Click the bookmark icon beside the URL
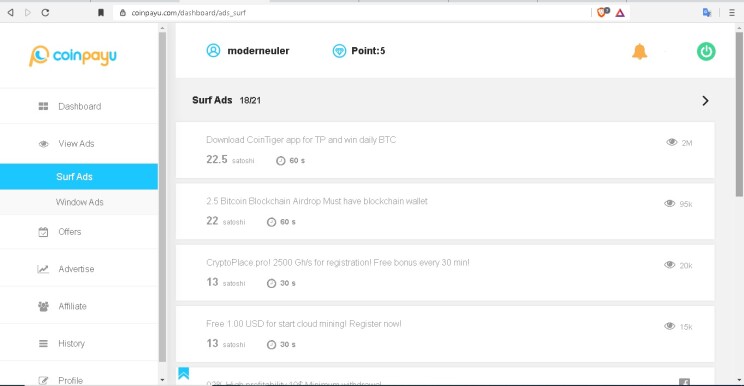Image resolution: width=744 pixels, height=386 pixels. [x=101, y=13]
